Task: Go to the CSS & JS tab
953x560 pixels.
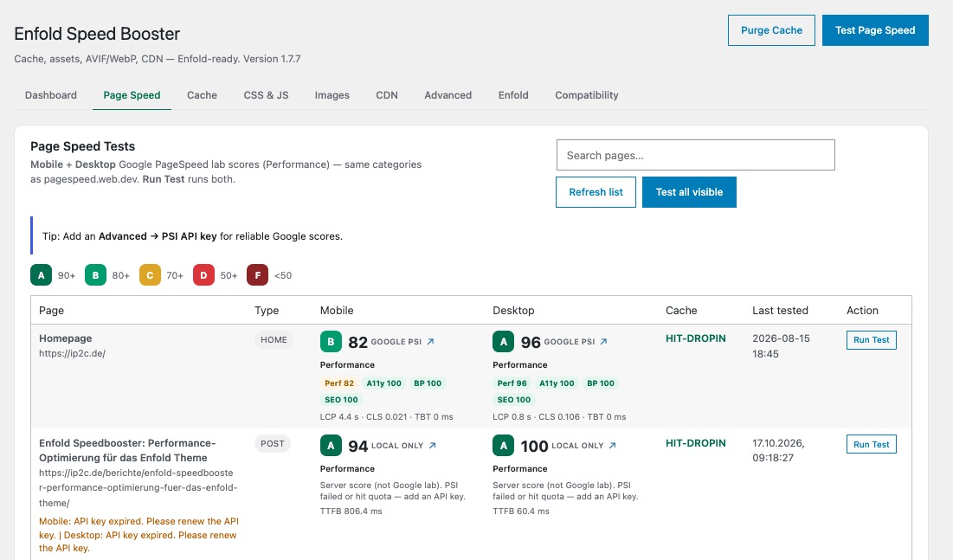Action: [267, 95]
